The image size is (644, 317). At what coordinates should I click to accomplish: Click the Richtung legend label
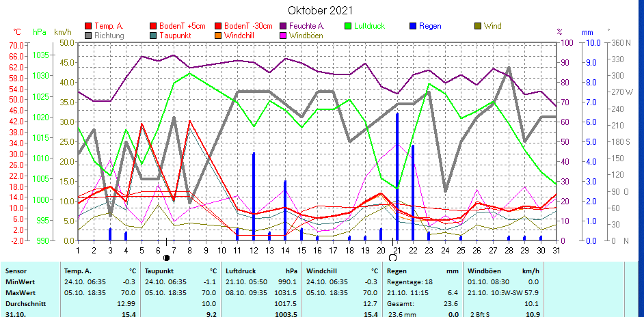tap(109, 36)
